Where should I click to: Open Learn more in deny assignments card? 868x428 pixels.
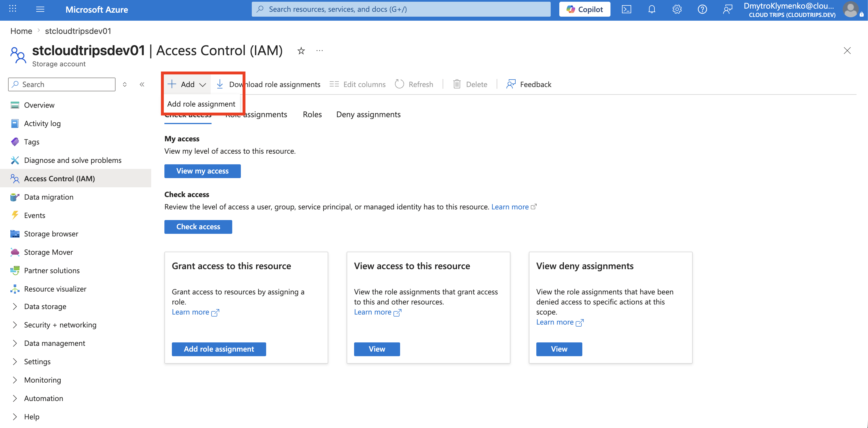pos(560,322)
